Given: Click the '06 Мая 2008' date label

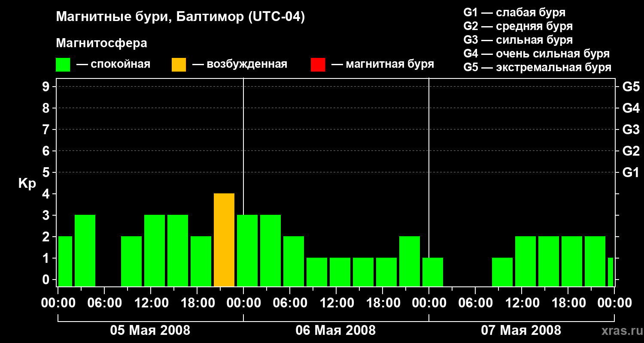Looking at the screenshot, I should [336, 331].
